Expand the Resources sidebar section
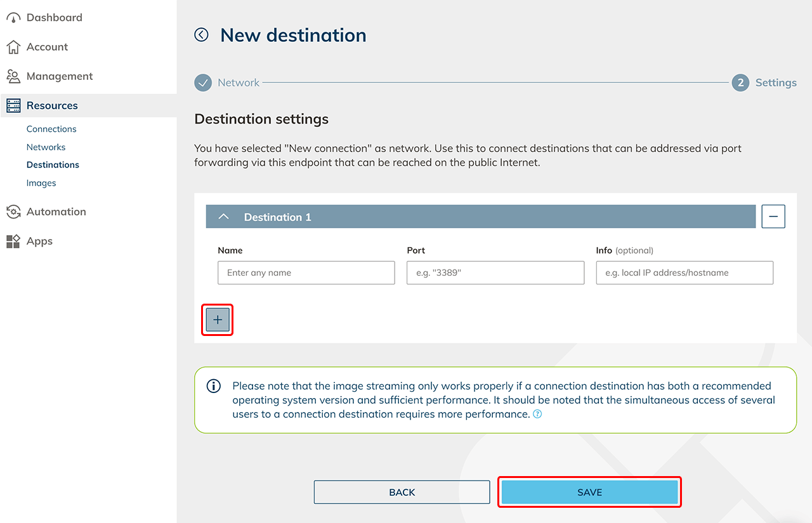This screenshot has height=523, width=812. click(x=52, y=106)
